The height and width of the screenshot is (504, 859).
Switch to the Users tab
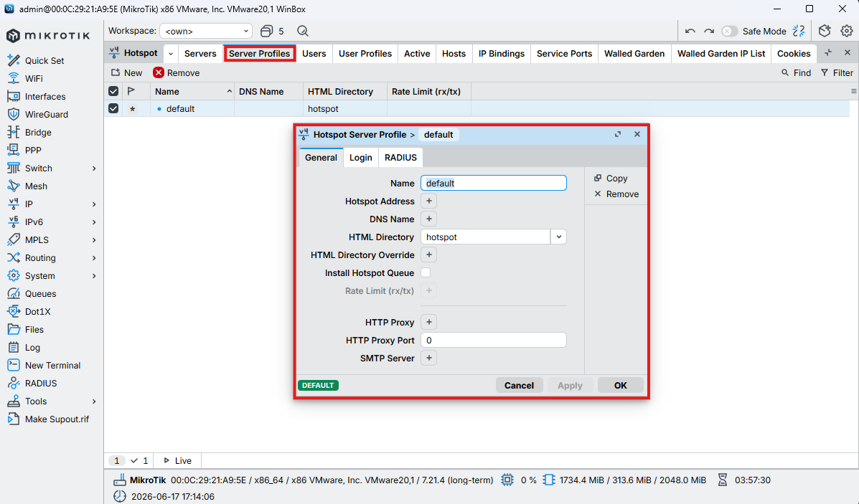314,54
